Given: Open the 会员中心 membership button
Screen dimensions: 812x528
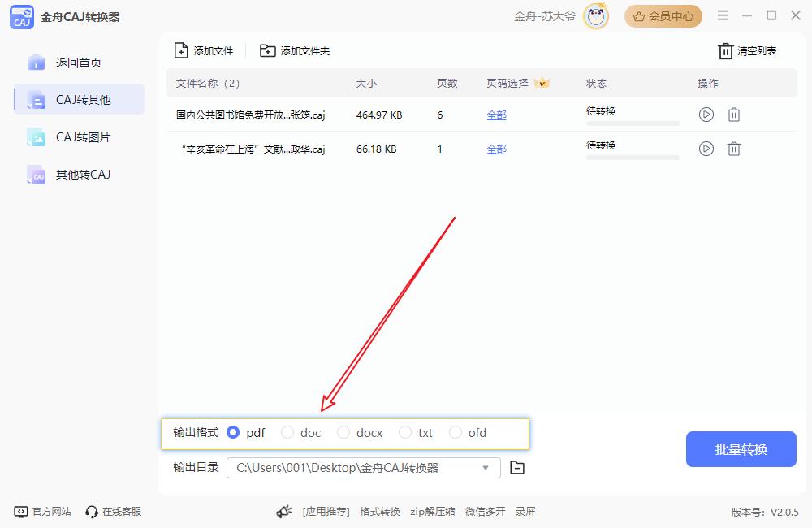Looking at the screenshot, I should coord(663,16).
